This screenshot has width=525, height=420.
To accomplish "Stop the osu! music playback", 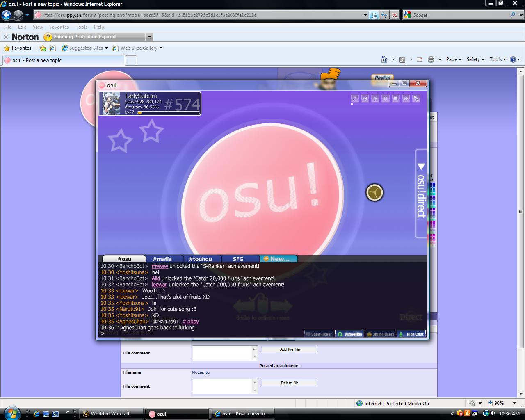I will pyautogui.click(x=395, y=98).
